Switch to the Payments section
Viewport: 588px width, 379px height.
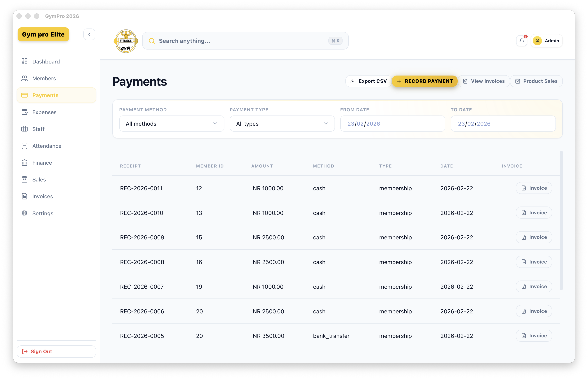[x=45, y=95]
